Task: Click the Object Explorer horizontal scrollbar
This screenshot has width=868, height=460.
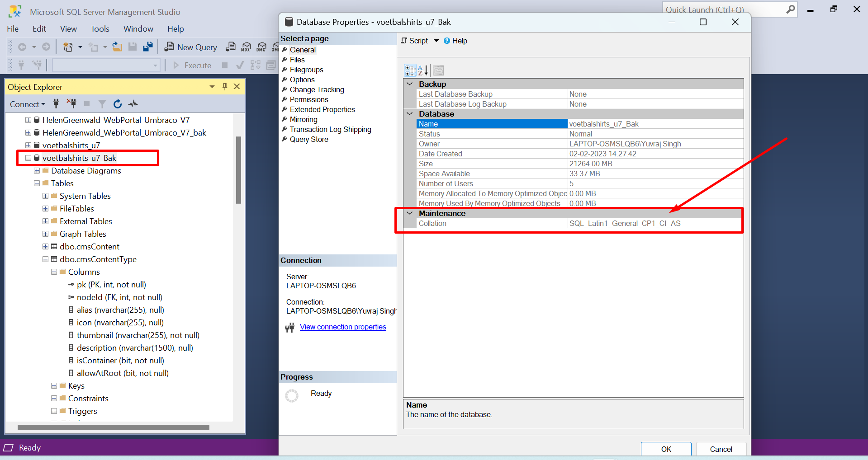Action: [114, 427]
